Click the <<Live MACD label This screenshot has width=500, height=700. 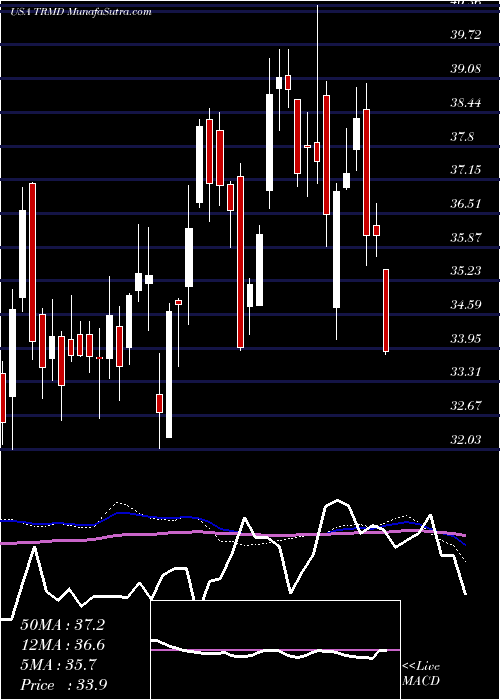pos(421,674)
